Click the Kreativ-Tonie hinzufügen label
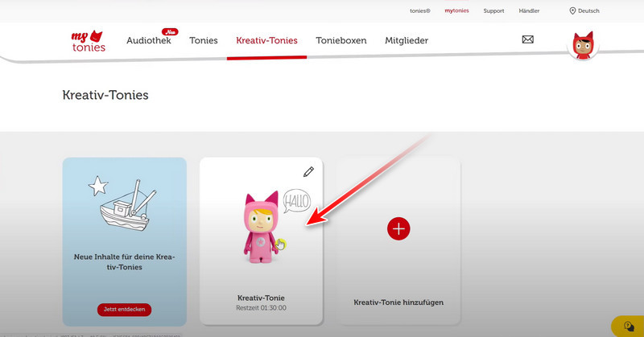 coord(398,302)
